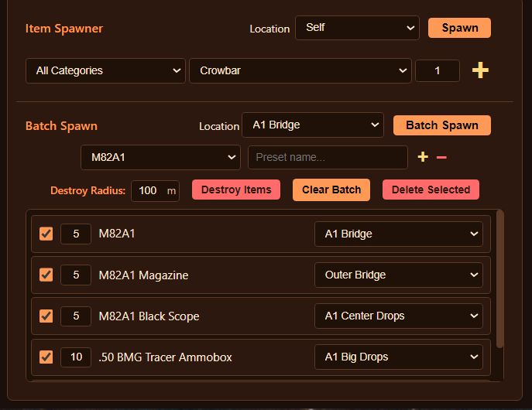The image size is (532, 410).
Task: Open the A1 Big Drops location dropdown
Action: pos(399,357)
